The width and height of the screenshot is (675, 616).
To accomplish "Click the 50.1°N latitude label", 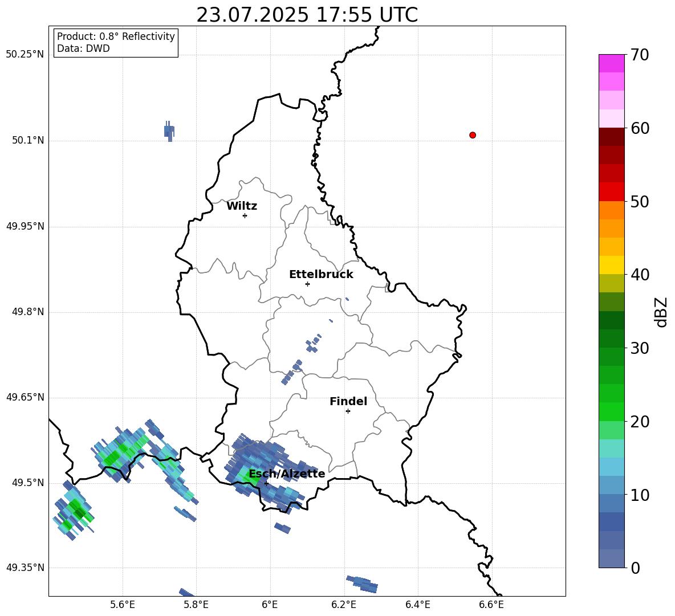I will pos(28,141).
